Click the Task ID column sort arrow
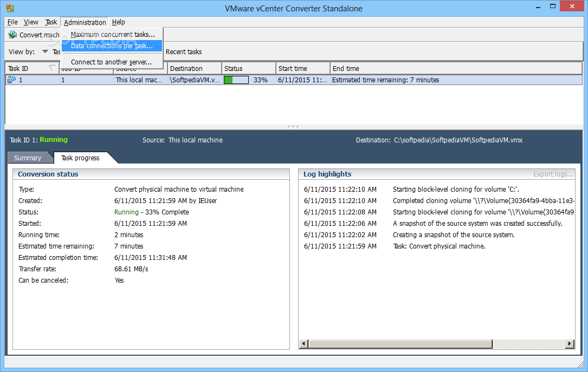 pyautogui.click(x=52, y=68)
